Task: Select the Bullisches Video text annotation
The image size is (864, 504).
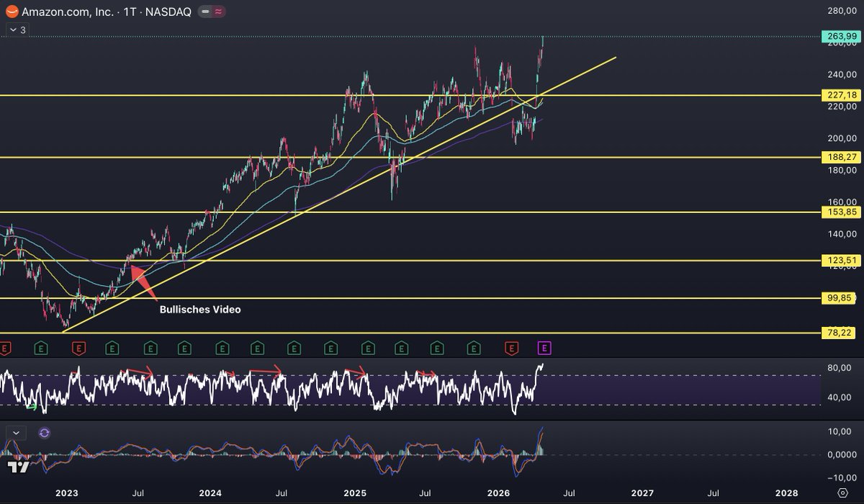Action: (200, 310)
